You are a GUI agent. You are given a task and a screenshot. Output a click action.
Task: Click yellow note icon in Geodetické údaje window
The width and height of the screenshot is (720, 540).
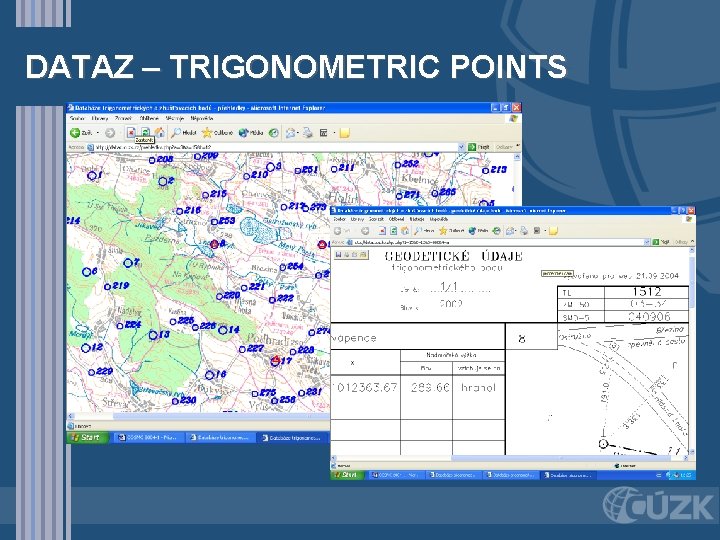click(x=554, y=231)
